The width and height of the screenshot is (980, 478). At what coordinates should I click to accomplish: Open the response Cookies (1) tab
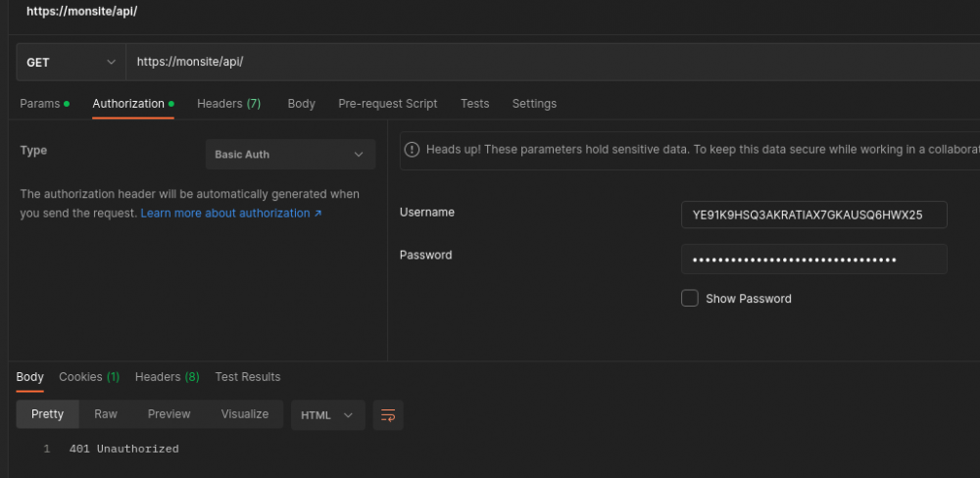[89, 377]
